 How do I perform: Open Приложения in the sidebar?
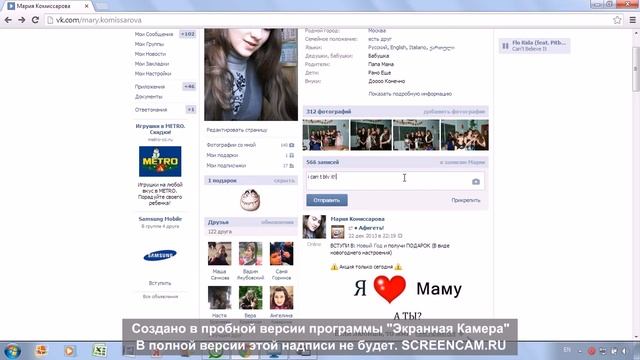[x=150, y=87]
